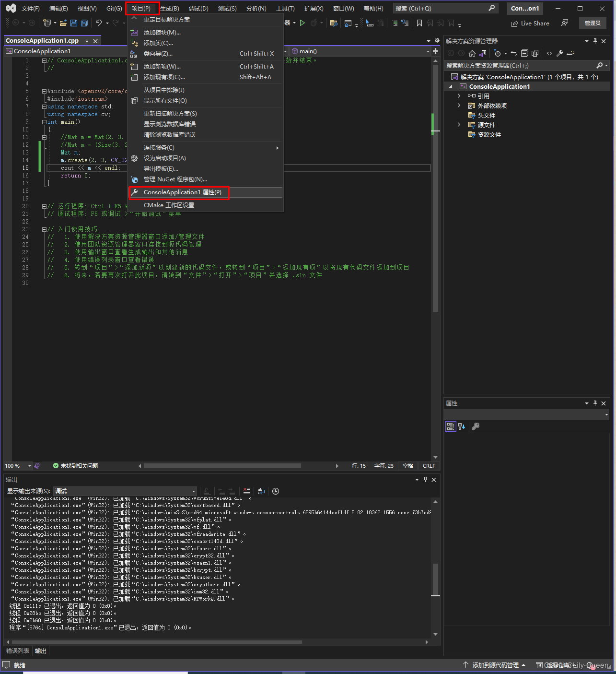Image resolution: width=616 pixels, height=674 pixels.
Task: Click the Output panel vertical scrollbar thumb
Action: click(x=435, y=579)
